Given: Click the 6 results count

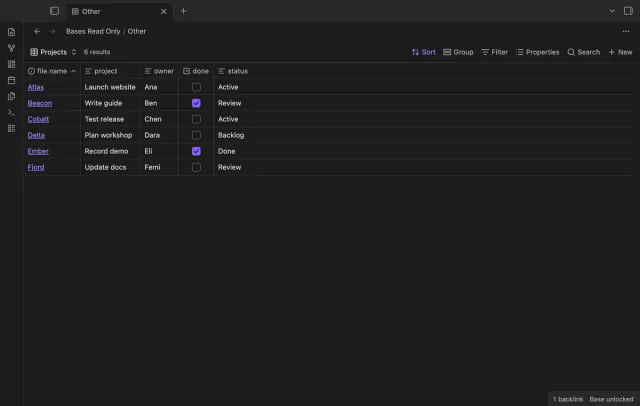Looking at the screenshot, I should [97, 52].
